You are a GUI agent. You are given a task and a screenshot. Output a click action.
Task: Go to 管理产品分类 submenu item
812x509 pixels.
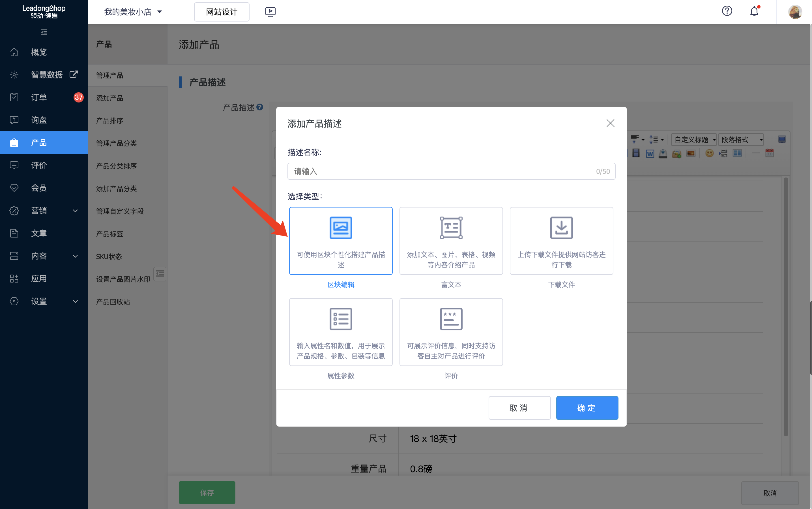116,143
